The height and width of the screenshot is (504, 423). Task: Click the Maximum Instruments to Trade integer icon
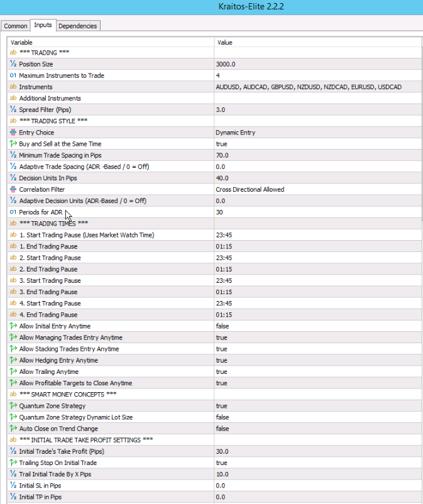[x=13, y=75]
